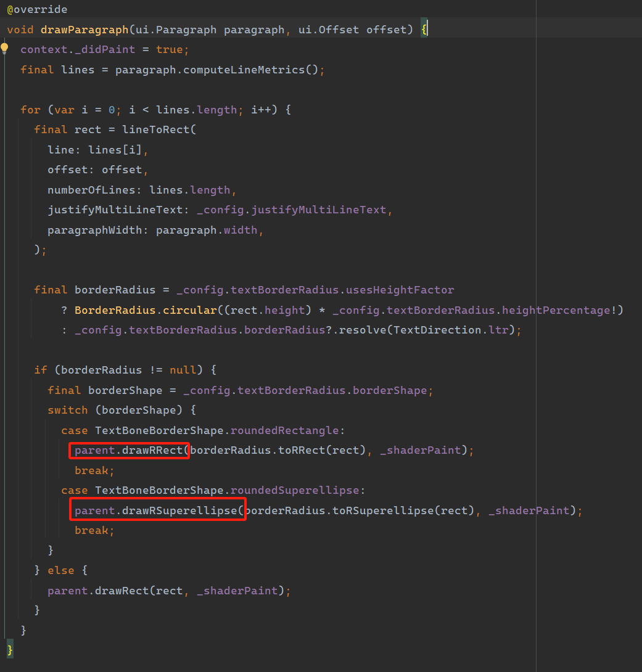Click paragraph.width expression
The width and height of the screenshot is (642, 672).
point(207,230)
